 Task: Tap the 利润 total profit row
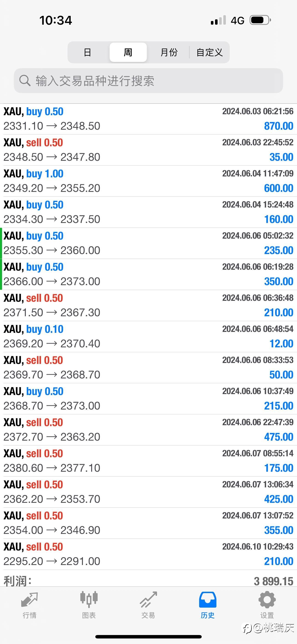[148, 581]
